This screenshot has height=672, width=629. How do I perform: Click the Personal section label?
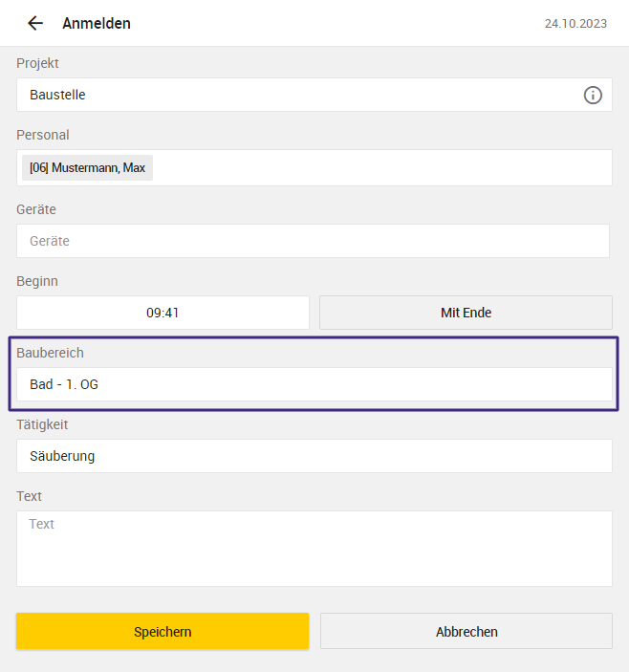click(43, 135)
